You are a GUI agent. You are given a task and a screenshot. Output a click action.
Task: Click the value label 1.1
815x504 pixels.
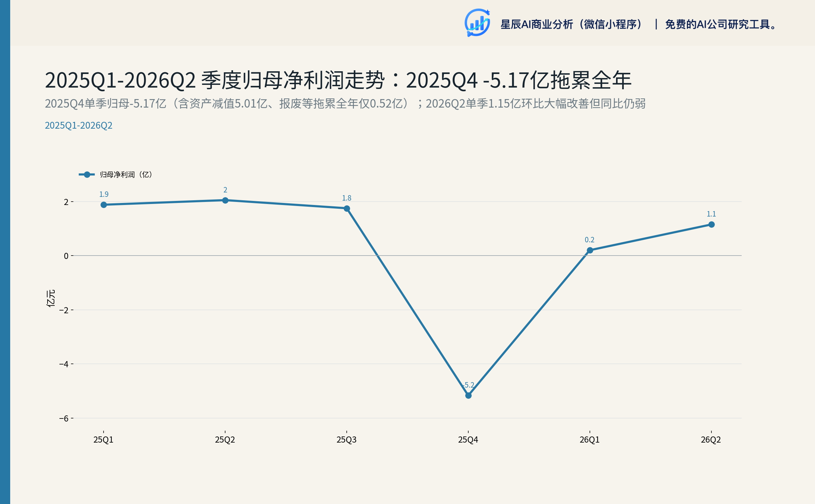point(711,214)
